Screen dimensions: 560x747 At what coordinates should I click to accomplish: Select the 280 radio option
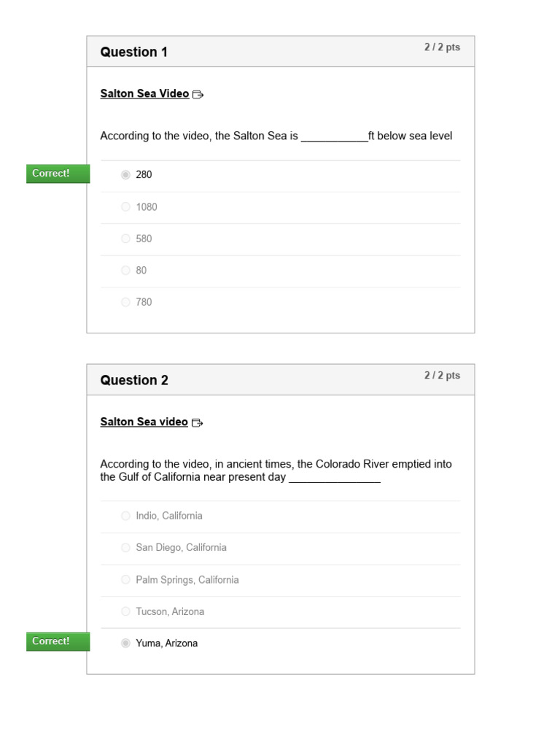pyautogui.click(x=125, y=175)
